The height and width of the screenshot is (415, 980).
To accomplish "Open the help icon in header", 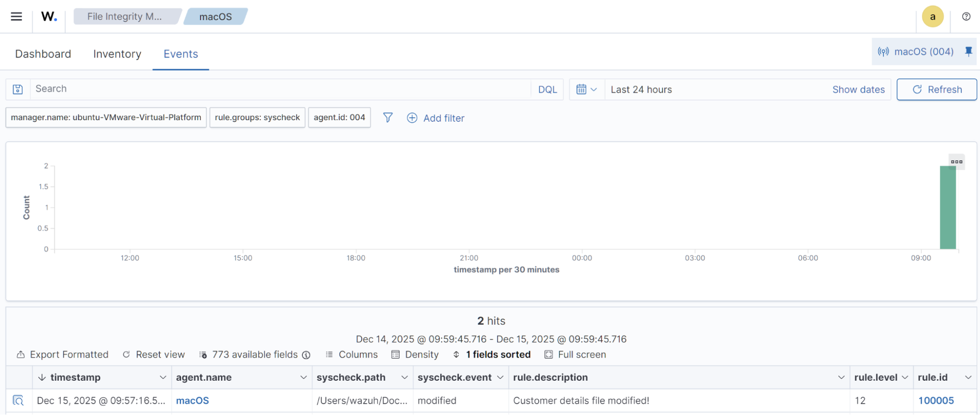I will click(x=966, y=17).
